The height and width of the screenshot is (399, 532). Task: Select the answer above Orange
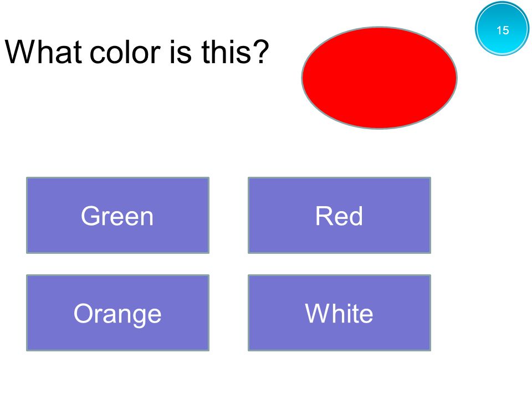[117, 215]
